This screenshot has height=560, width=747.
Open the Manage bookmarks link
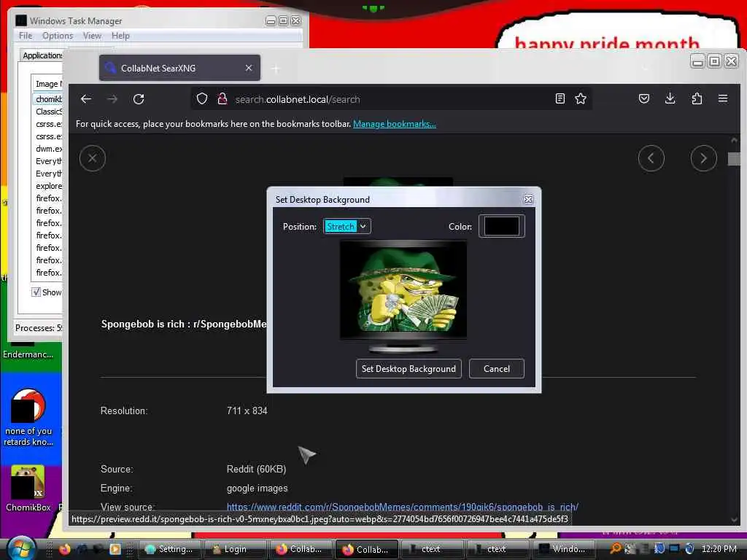(x=395, y=124)
